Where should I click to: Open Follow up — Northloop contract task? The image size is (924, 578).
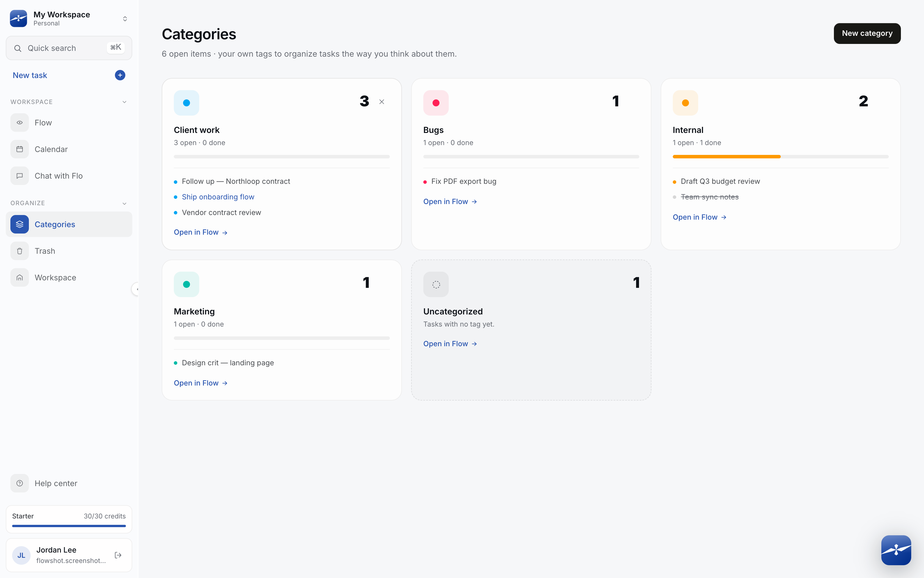pos(236,181)
